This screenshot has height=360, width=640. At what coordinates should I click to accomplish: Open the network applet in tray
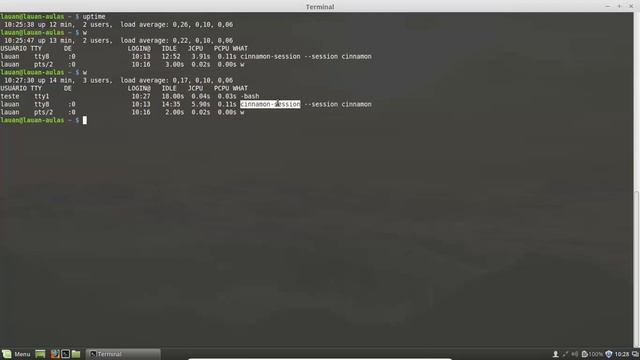(565, 354)
